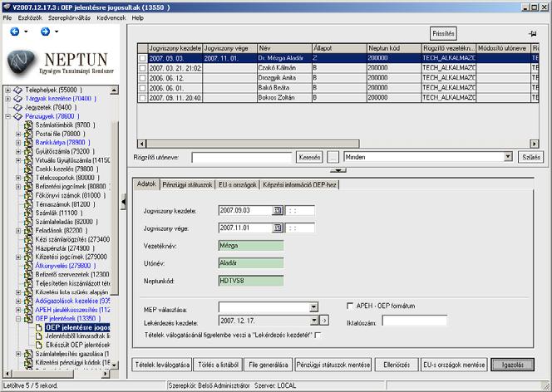Click the Jegyzetek node icon
Viewport: 552px width, 392px height.
tap(18, 108)
